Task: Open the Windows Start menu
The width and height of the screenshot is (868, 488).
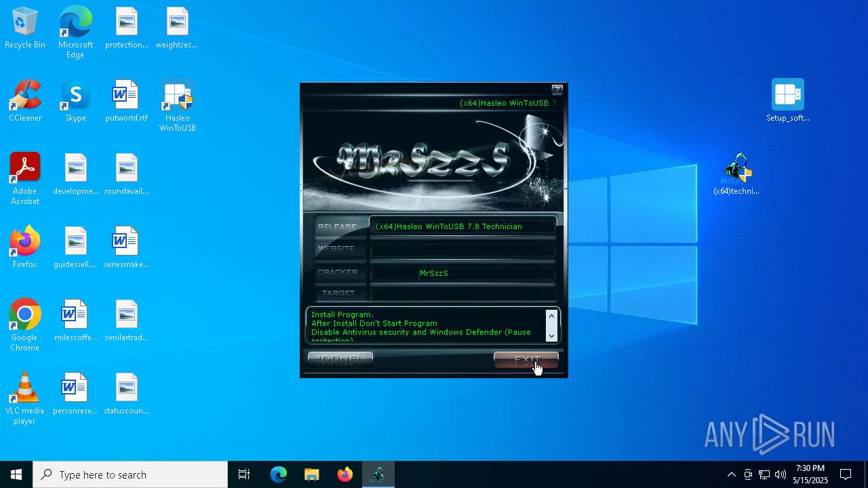Action: point(16,474)
